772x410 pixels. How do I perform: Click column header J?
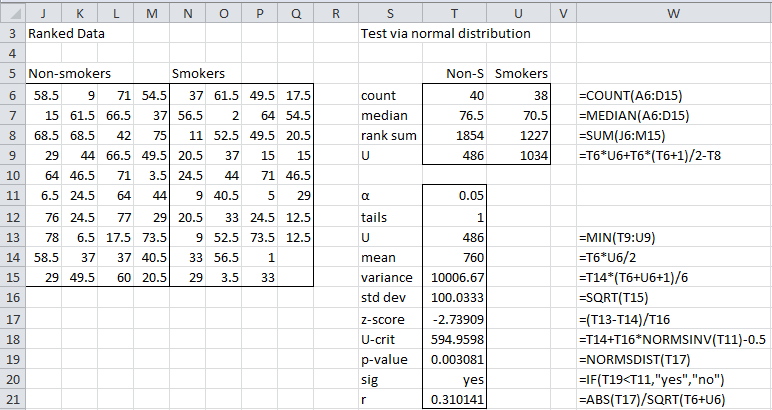click(x=43, y=11)
